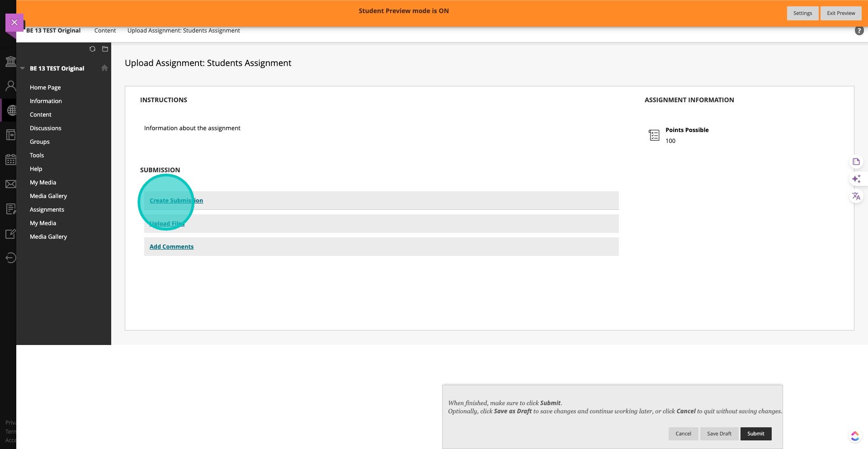Collapse the BE 13 TEST Original menu
The width and height of the screenshot is (868, 449).
pos(22,68)
